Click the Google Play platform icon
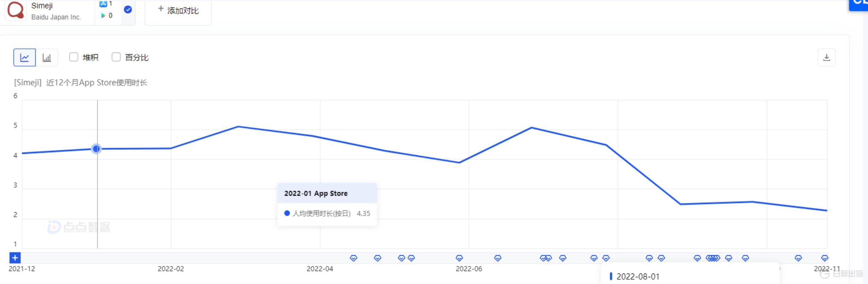This screenshot has height=284, width=868. [103, 16]
